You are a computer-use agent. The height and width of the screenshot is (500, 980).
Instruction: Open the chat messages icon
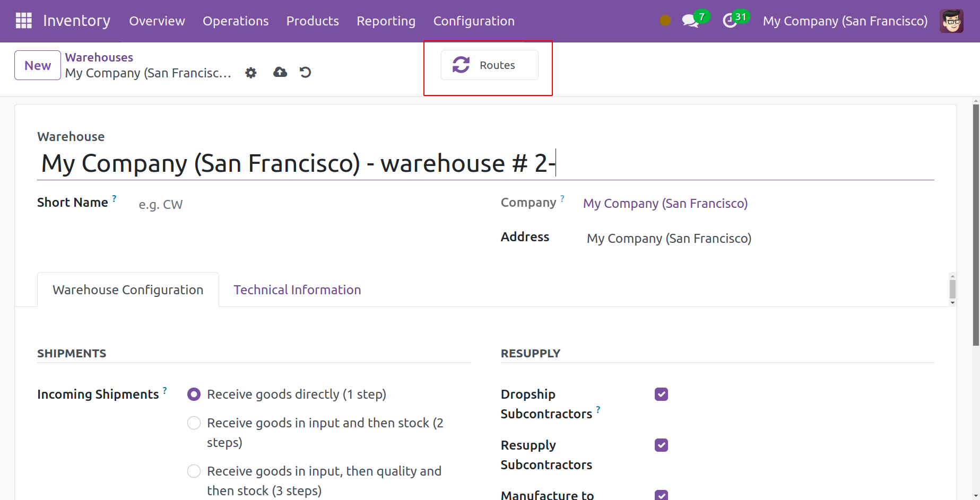coord(690,21)
